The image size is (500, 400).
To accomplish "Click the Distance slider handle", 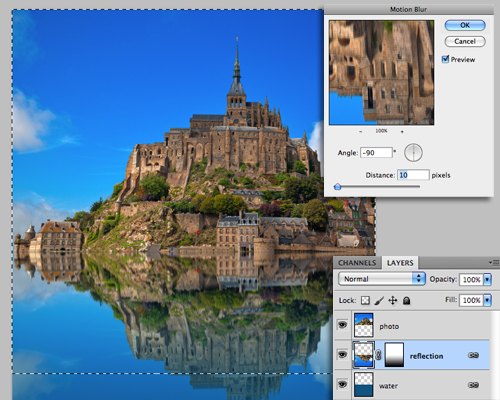I will (337, 187).
